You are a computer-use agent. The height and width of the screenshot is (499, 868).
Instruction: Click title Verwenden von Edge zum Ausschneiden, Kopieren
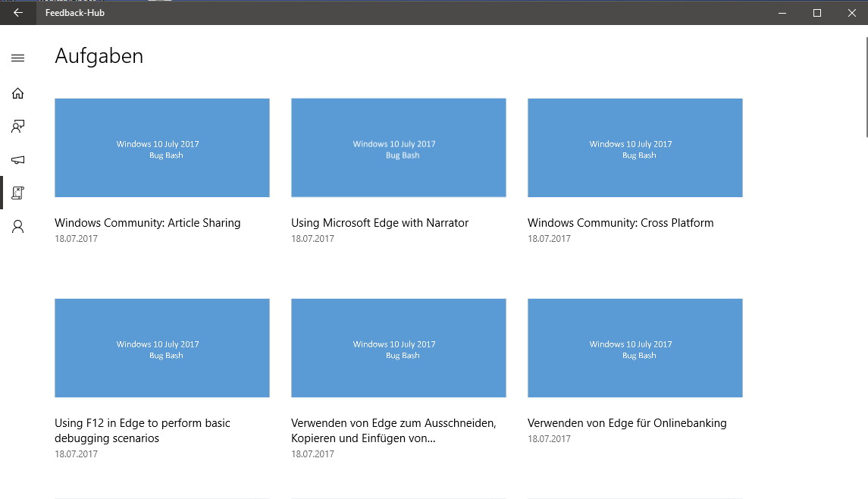tap(393, 430)
